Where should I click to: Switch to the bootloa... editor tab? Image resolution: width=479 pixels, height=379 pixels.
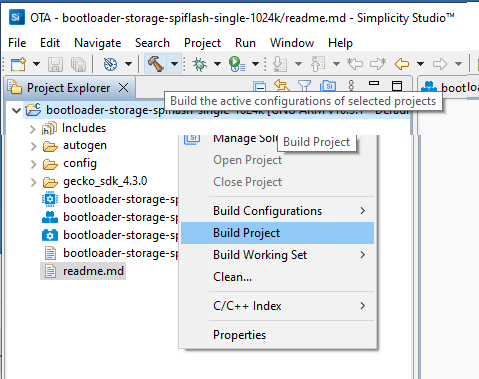pyautogui.click(x=449, y=88)
